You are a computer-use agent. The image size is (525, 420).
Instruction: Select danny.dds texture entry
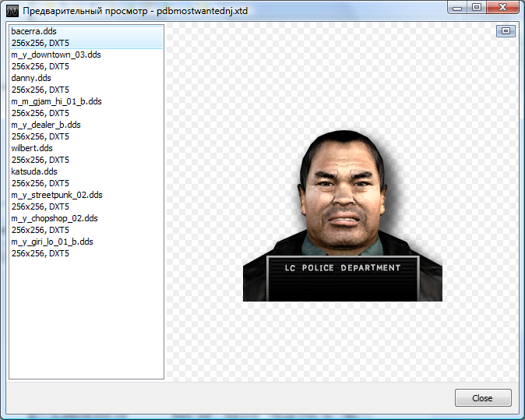click(86, 84)
